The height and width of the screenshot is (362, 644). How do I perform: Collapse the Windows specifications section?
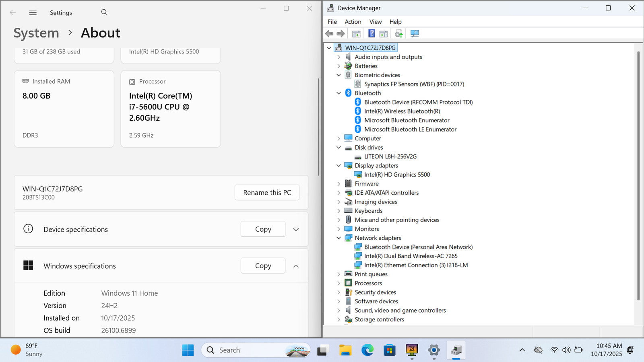tap(296, 266)
